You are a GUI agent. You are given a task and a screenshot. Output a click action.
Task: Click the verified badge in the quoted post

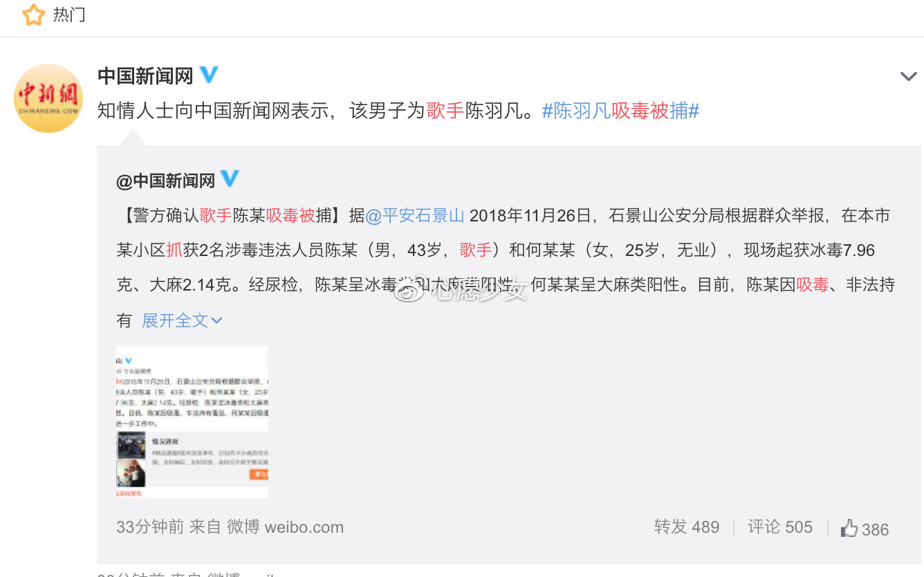[230, 179]
